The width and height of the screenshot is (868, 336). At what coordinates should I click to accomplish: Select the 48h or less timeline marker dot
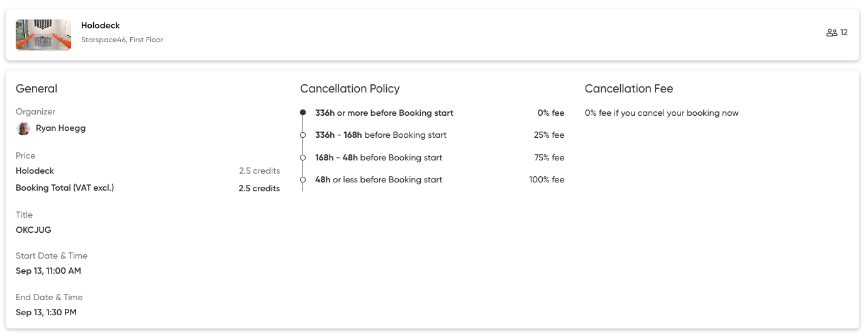303,180
